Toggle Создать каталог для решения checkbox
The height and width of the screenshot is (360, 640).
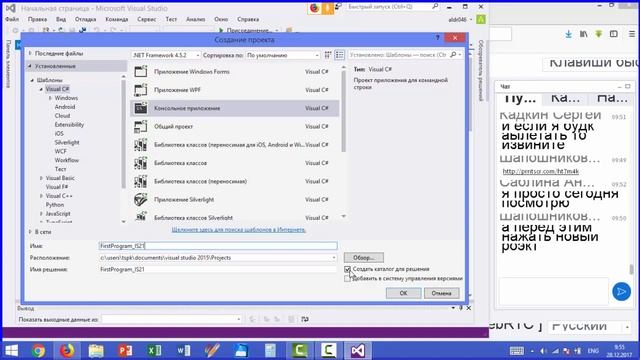tap(347, 269)
